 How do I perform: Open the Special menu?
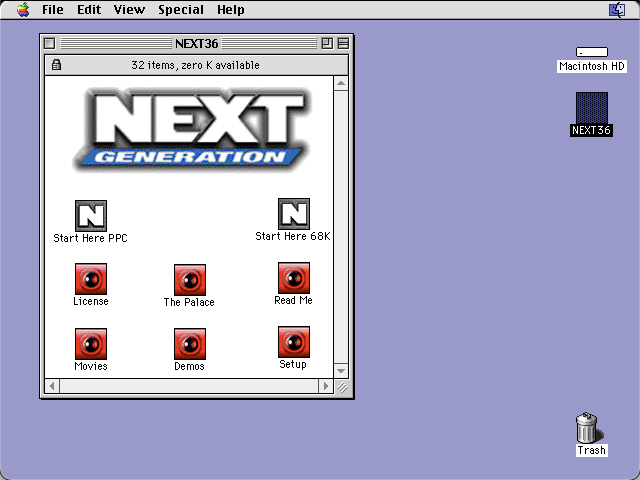181,9
